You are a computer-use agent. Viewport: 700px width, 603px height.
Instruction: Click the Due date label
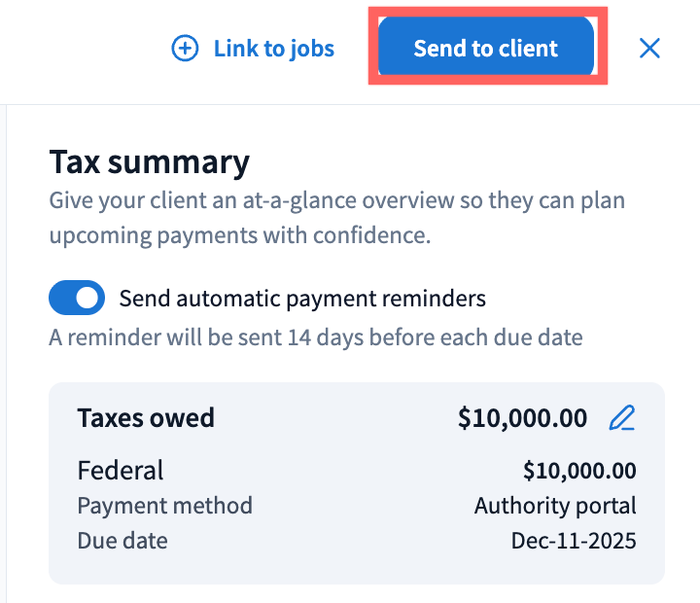[122, 541]
